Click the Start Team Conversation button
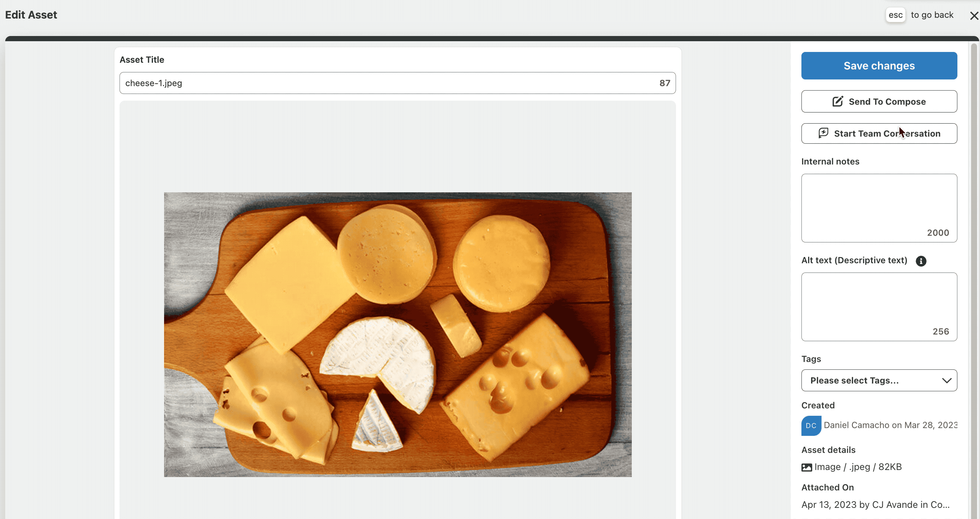980x519 pixels. (x=879, y=133)
